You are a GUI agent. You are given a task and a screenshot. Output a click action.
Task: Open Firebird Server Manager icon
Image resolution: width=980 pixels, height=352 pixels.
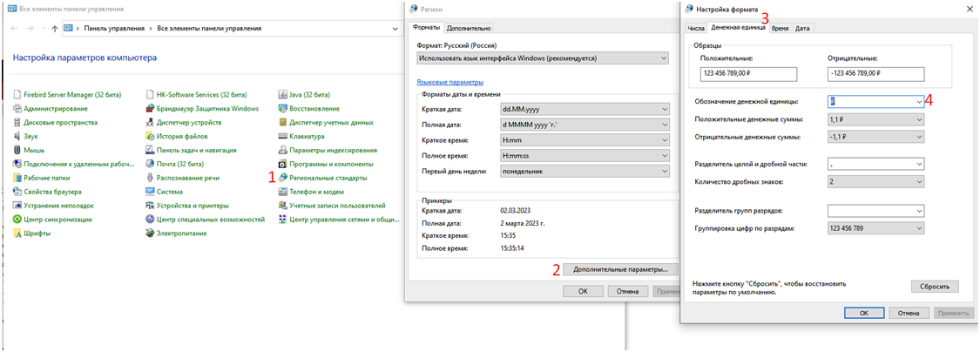(18, 95)
